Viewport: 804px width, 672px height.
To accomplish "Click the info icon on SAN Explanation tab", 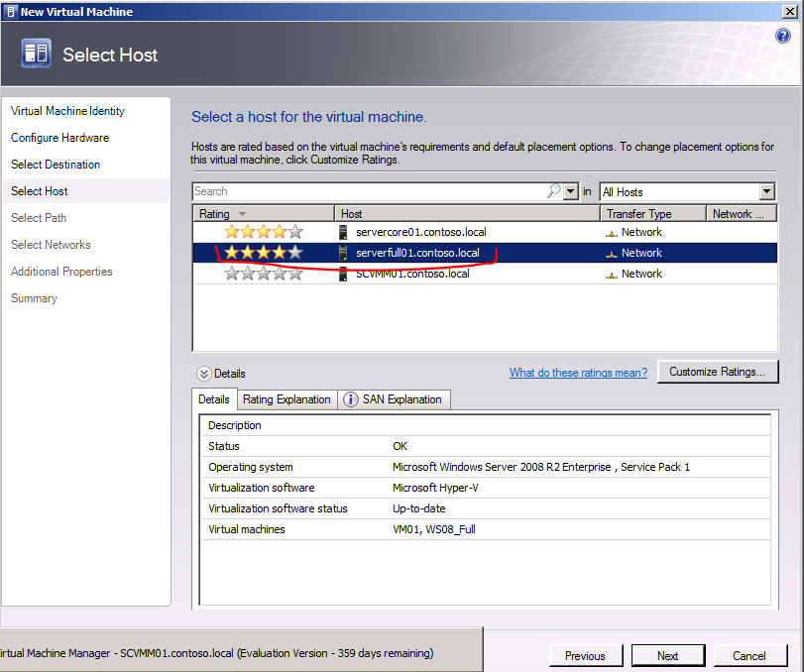I will pyautogui.click(x=351, y=399).
